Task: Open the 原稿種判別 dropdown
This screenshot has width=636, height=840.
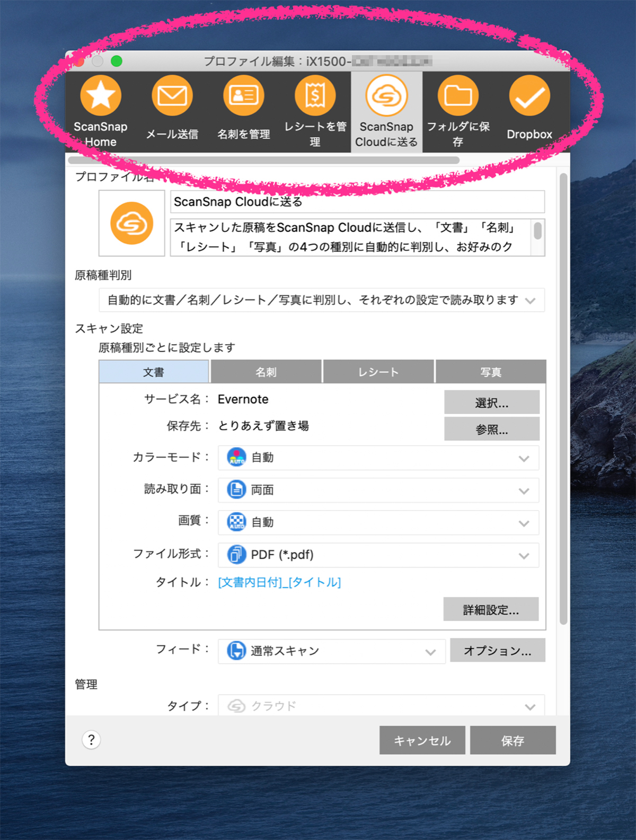Action: tap(322, 300)
